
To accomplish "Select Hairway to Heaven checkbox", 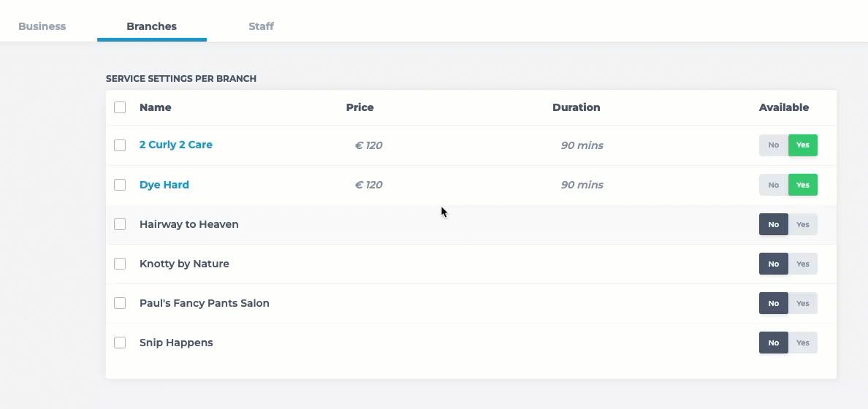I will tap(120, 224).
